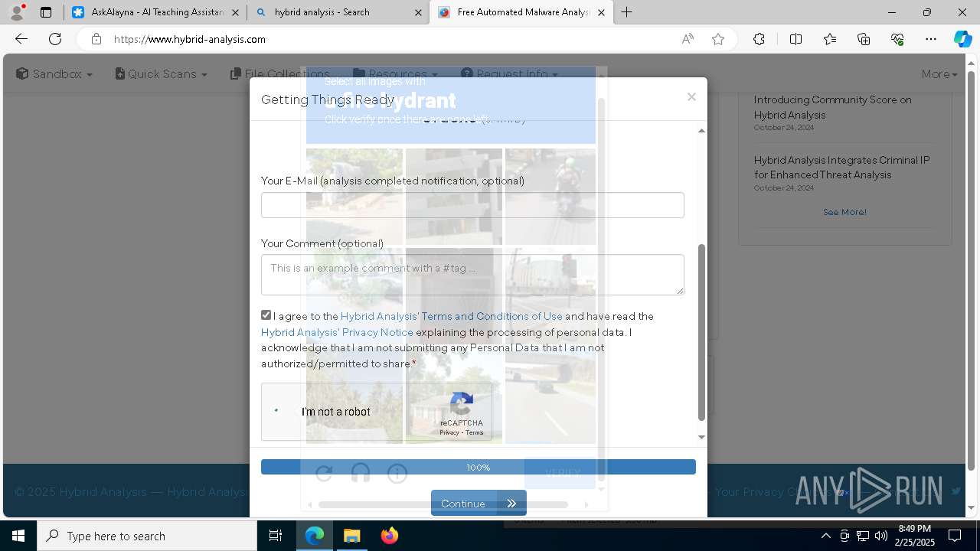Click the Windows search box
This screenshot has height=551, width=980.
147,536
